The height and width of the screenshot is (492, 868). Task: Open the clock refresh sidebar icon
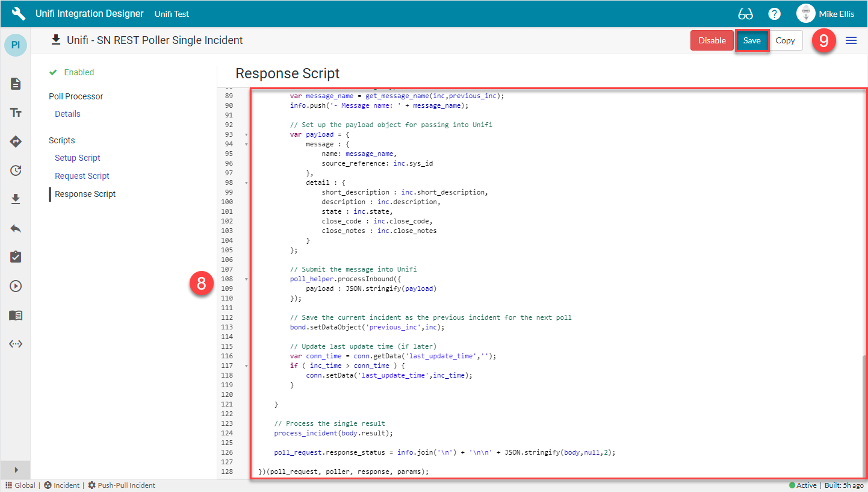pos(16,170)
